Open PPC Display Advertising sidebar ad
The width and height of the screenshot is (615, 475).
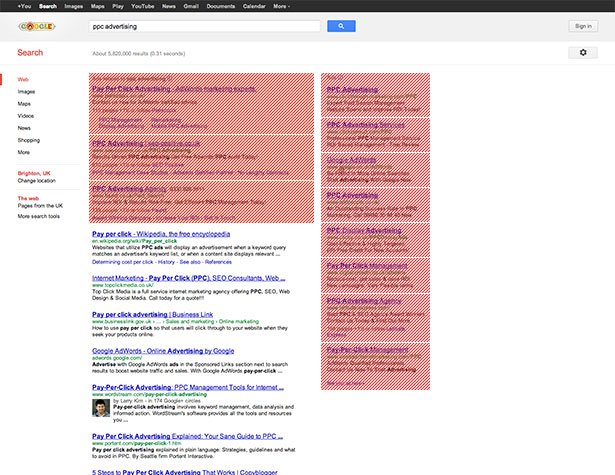pos(364,230)
